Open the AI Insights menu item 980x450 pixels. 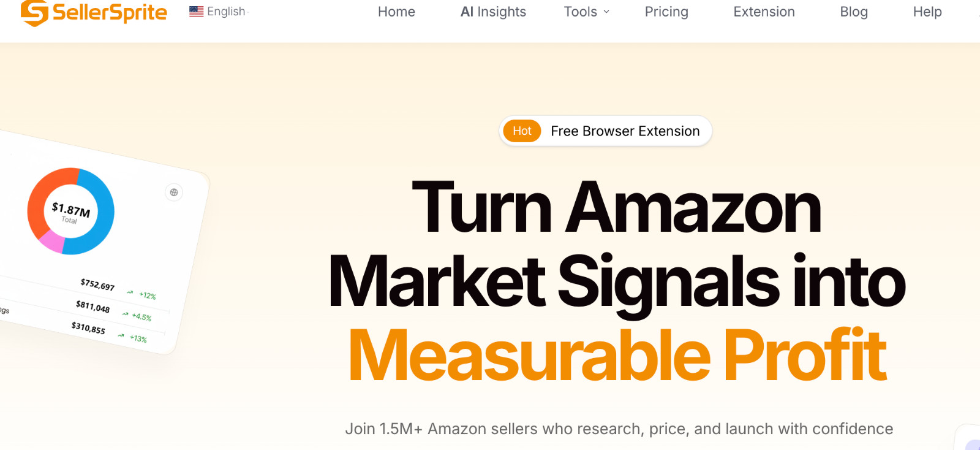[493, 12]
